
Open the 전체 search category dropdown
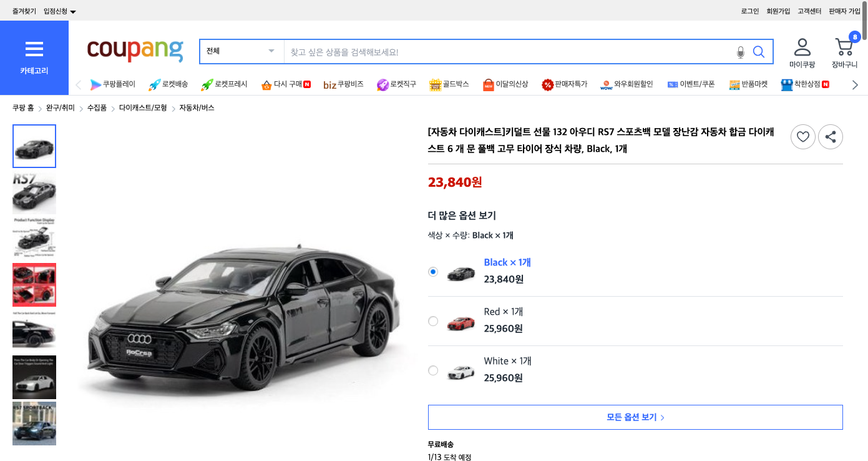pos(241,51)
